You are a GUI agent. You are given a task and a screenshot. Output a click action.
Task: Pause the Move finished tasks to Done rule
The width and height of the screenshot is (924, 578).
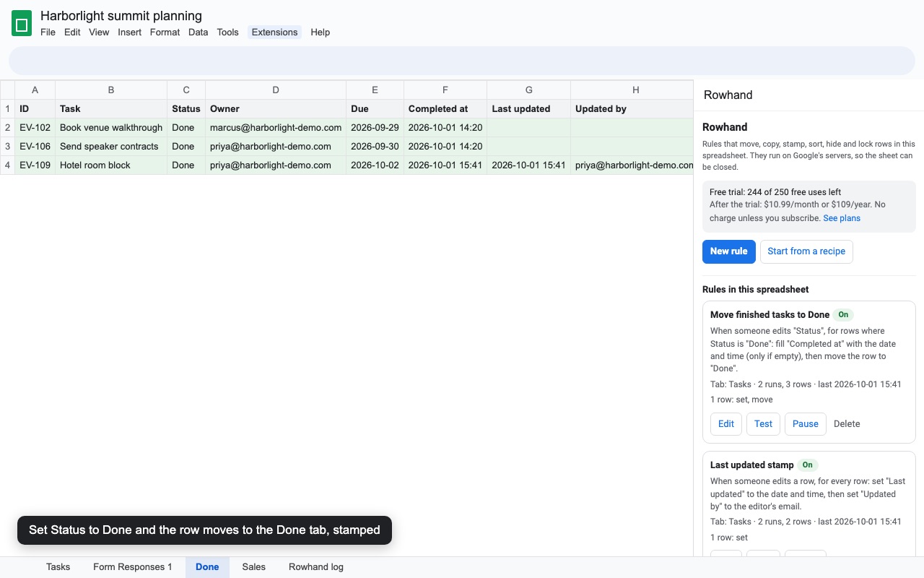click(x=806, y=424)
